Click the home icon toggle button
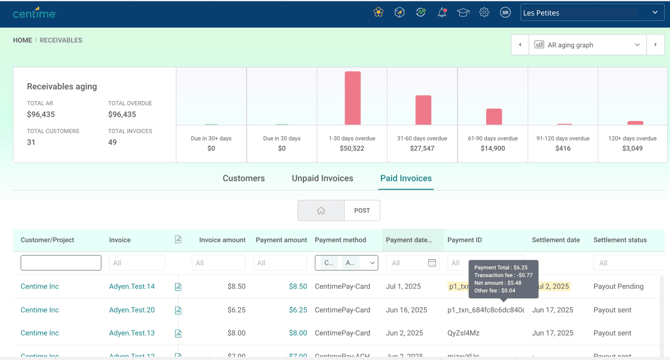The height and width of the screenshot is (360, 670). (x=321, y=211)
